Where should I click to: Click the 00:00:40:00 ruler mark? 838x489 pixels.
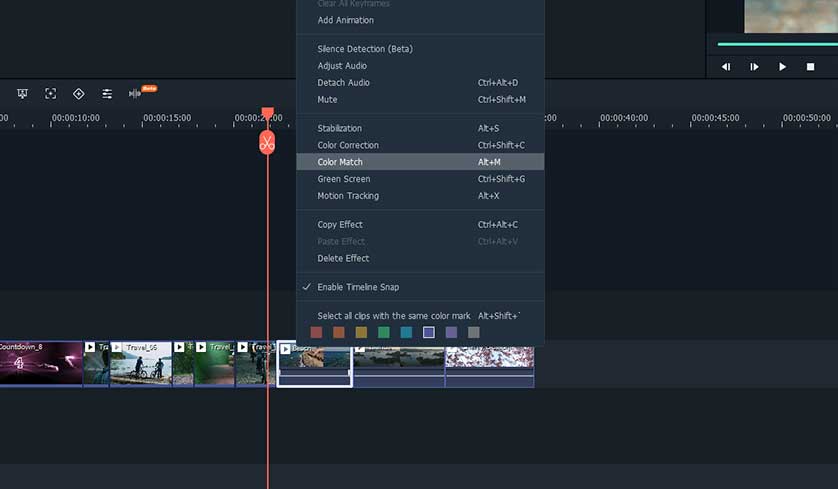pyautogui.click(x=624, y=118)
